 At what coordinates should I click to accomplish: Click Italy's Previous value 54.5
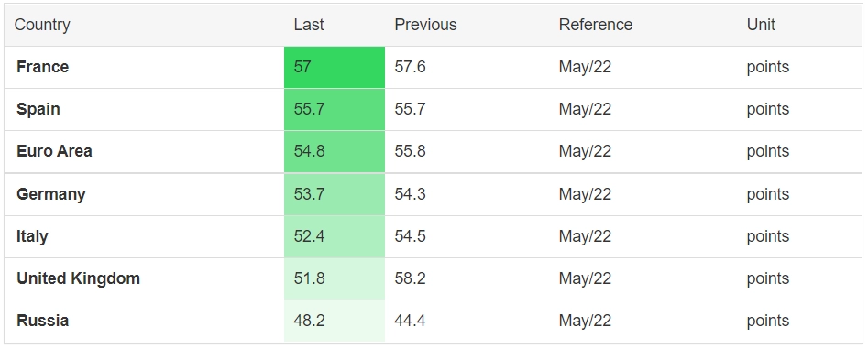pyautogui.click(x=411, y=236)
